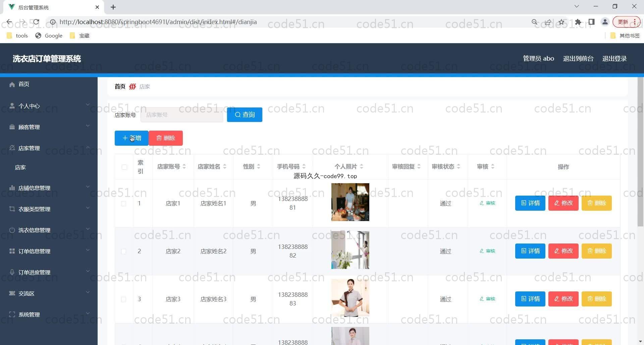Click the 店家管理 sidebar icon
644x345 pixels.
[12, 148]
